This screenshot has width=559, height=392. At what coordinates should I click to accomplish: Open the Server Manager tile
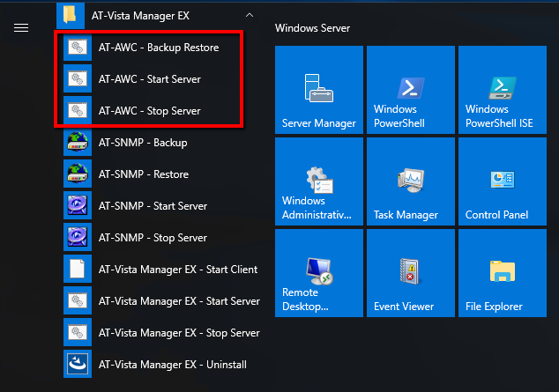point(318,91)
